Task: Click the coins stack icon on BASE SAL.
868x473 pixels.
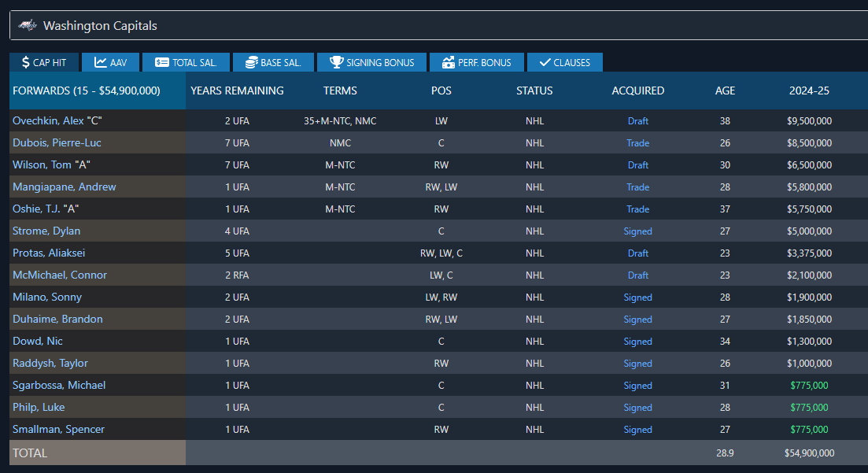Action: point(252,62)
